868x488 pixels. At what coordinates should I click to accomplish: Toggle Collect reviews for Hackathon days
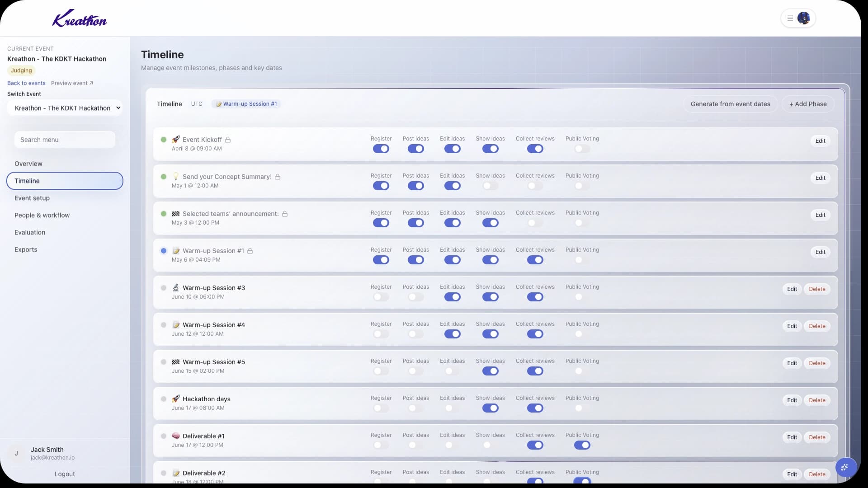tap(535, 408)
